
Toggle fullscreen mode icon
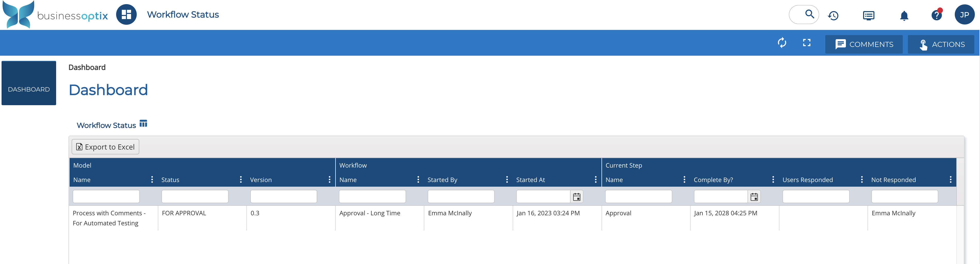click(x=806, y=43)
